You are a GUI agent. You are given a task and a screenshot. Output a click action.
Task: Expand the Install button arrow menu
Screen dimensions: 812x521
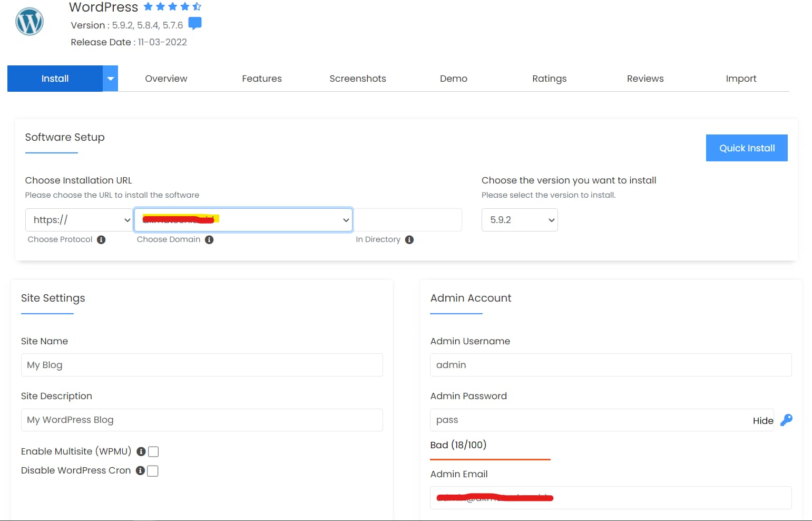(x=110, y=79)
